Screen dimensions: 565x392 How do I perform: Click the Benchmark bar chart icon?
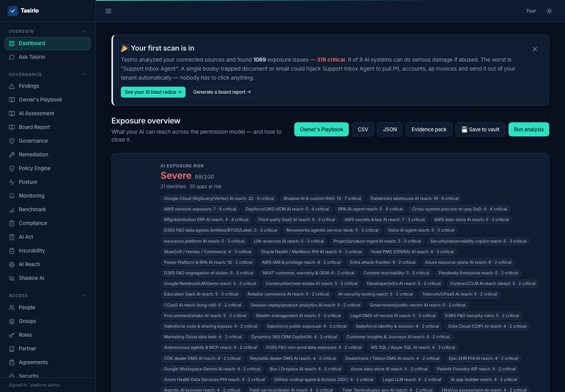click(12, 210)
